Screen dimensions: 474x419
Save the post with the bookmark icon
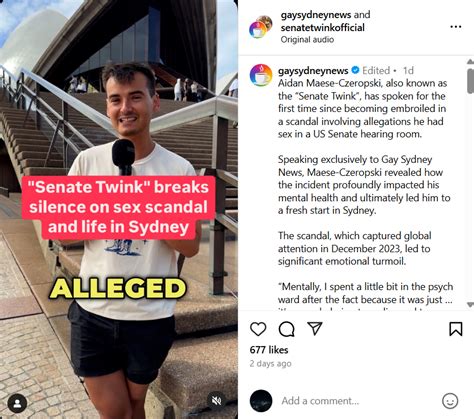456,329
